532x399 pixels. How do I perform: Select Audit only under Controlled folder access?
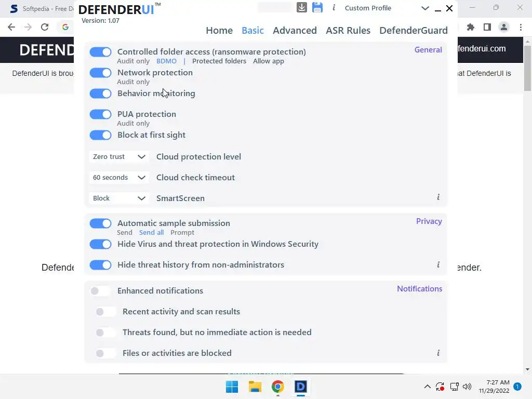coord(133,61)
